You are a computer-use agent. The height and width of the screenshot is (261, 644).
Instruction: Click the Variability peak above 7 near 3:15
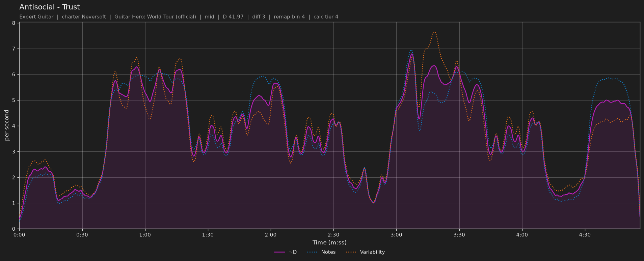434,32
